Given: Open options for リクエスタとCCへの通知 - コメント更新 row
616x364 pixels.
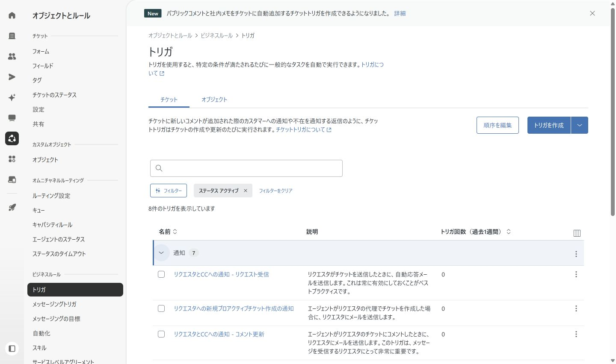Looking at the screenshot, I should coord(576,334).
